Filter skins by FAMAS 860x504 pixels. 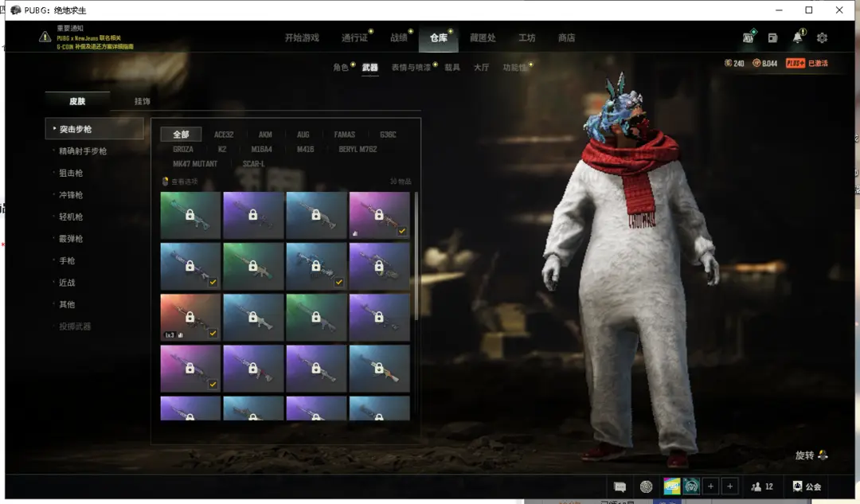[x=345, y=135]
